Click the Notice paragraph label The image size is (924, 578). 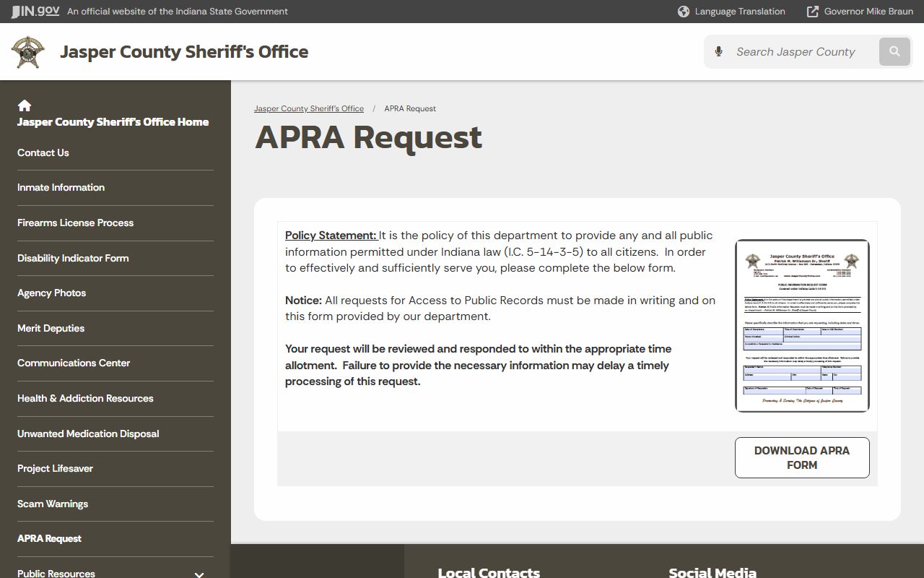click(x=303, y=300)
